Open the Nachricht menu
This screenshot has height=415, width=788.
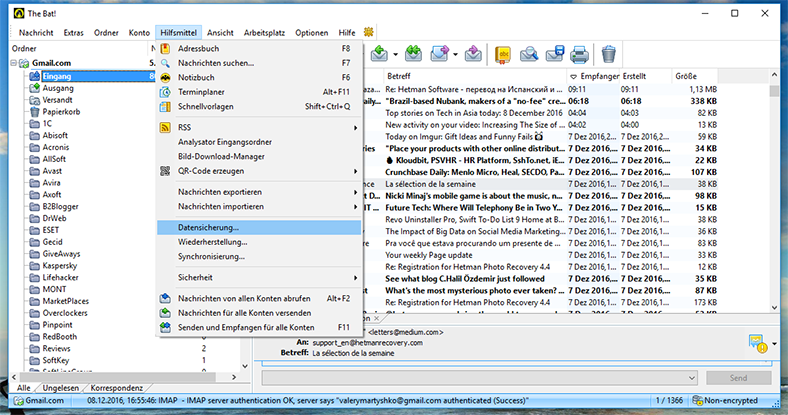point(36,33)
